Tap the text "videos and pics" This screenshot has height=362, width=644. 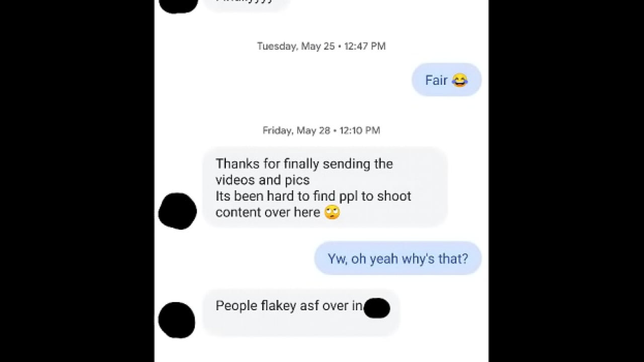(x=263, y=180)
